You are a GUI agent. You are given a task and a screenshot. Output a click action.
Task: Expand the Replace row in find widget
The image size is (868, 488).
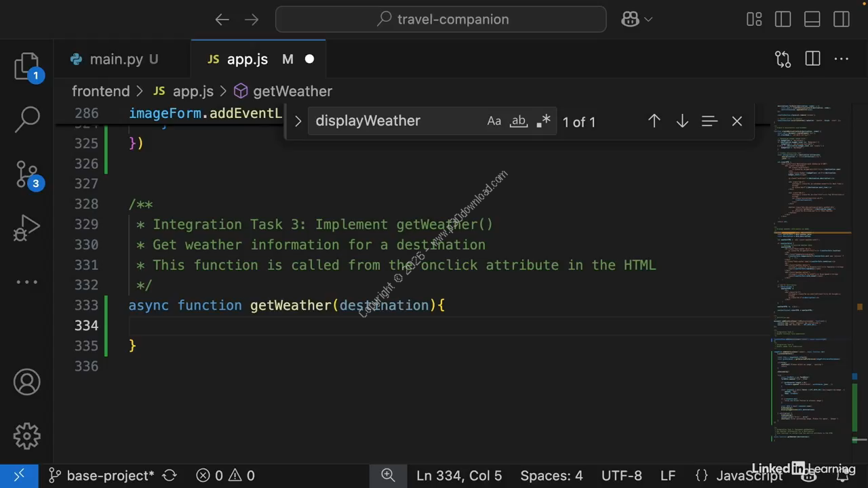297,121
